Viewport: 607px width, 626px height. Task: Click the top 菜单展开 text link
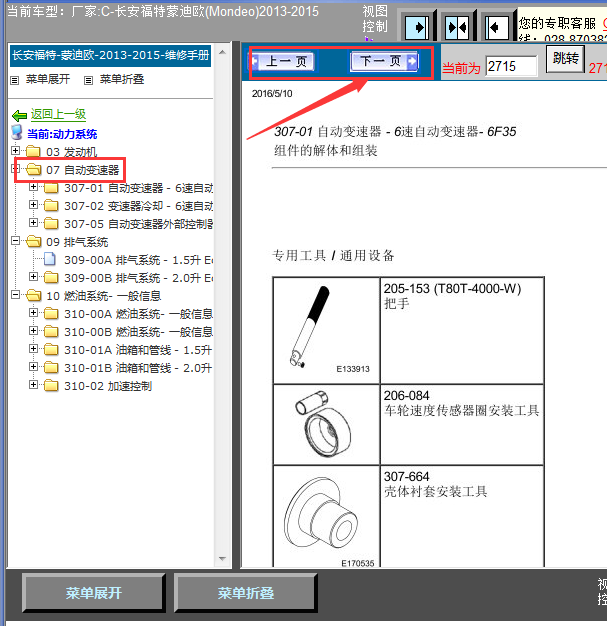[48, 79]
